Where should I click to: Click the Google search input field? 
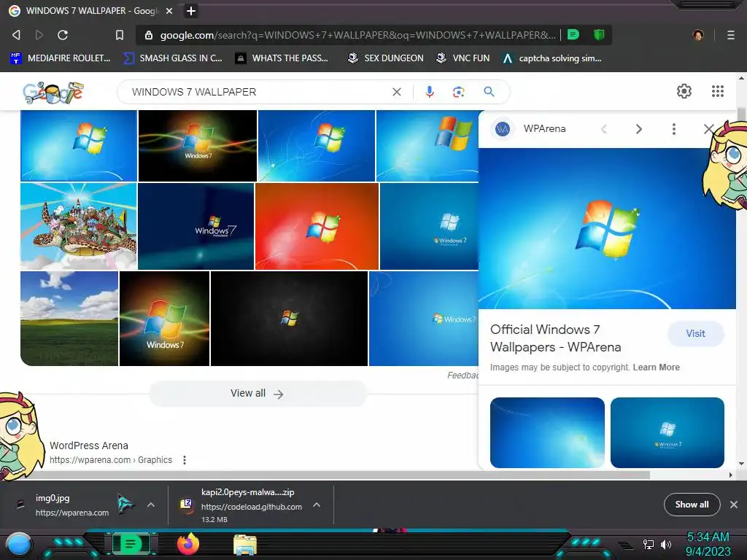(258, 92)
